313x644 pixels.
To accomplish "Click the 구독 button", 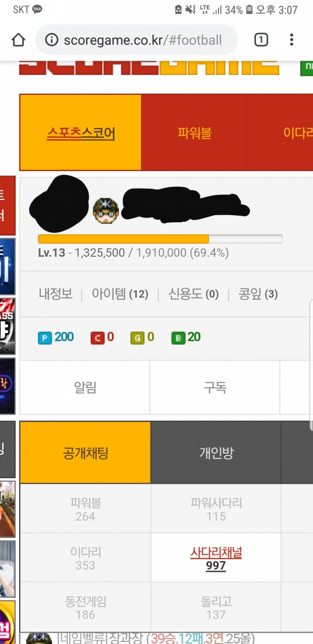I will (x=215, y=387).
